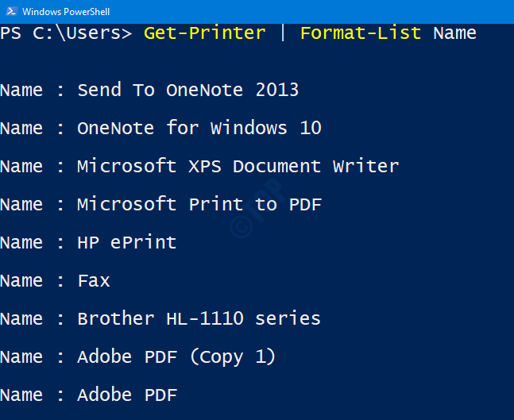Click the colon before Brother HL-1110 series
514x420 pixels.
pyautogui.click(x=60, y=319)
